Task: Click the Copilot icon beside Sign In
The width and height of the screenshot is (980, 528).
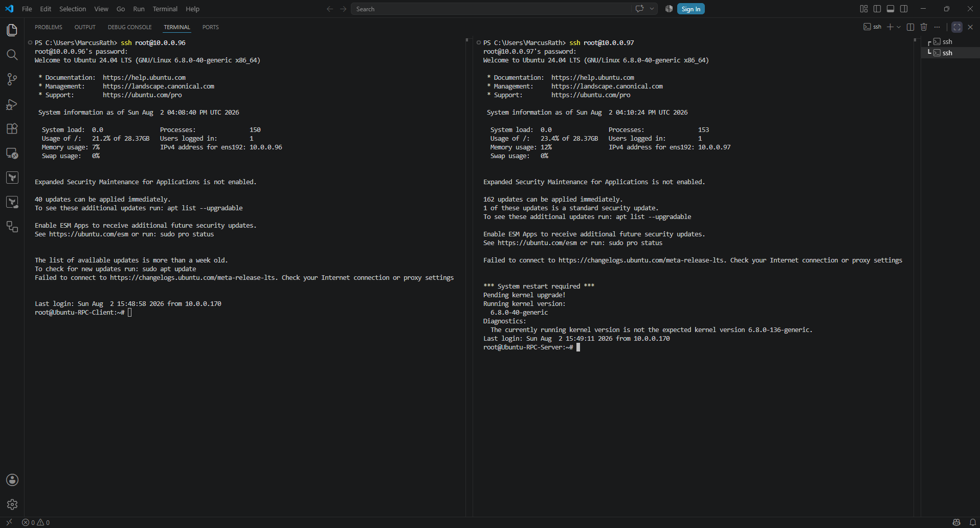Action: click(669, 9)
